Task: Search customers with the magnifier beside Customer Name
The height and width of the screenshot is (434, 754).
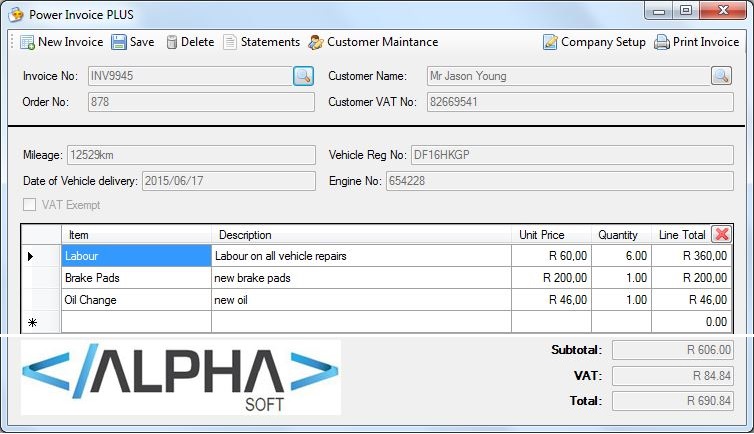Action: coord(721,76)
